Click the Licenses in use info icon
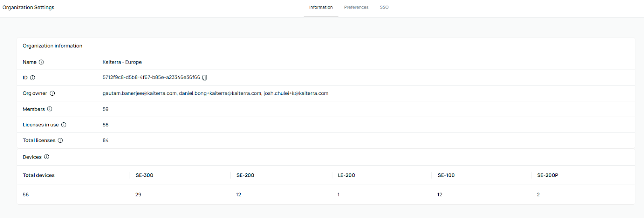The image size is (644, 218). point(64,125)
